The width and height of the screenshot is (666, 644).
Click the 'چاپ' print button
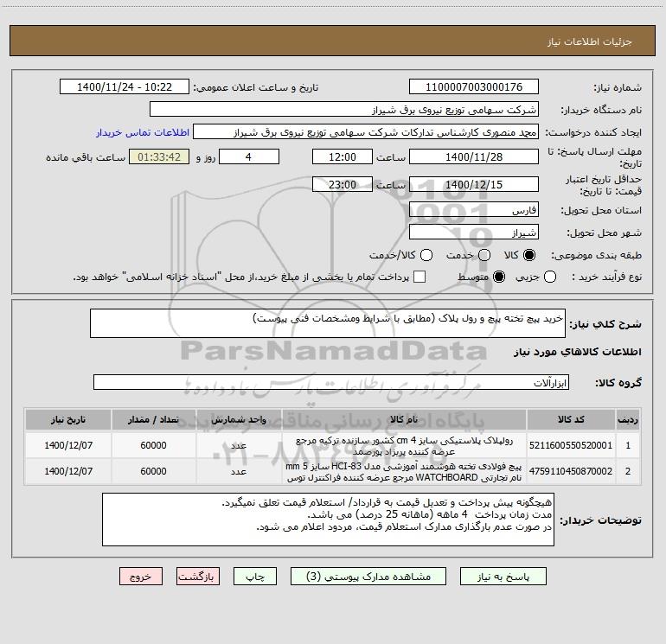pyautogui.click(x=255, y=577)
